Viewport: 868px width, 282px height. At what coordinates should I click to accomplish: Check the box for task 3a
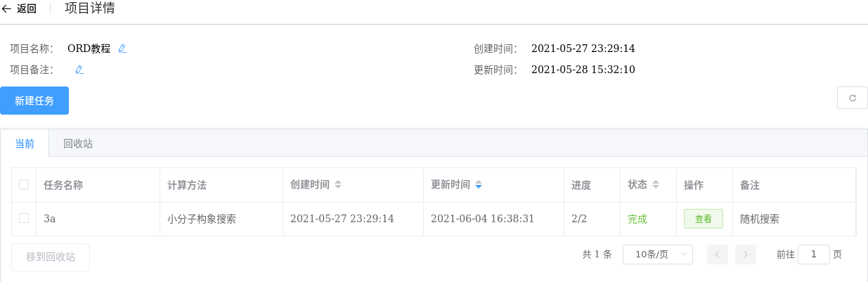point(24,218)
